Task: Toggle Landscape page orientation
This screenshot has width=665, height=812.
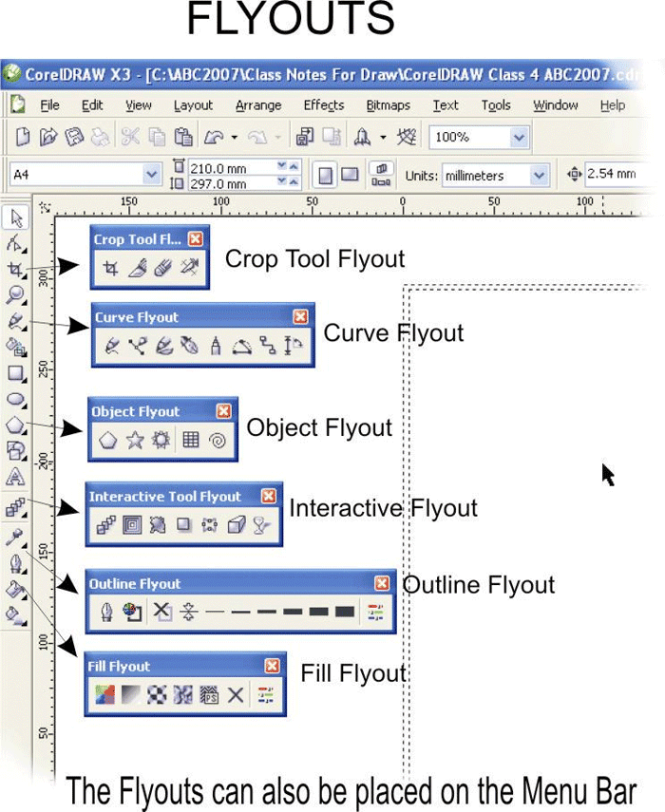Action: pos(350,175)
